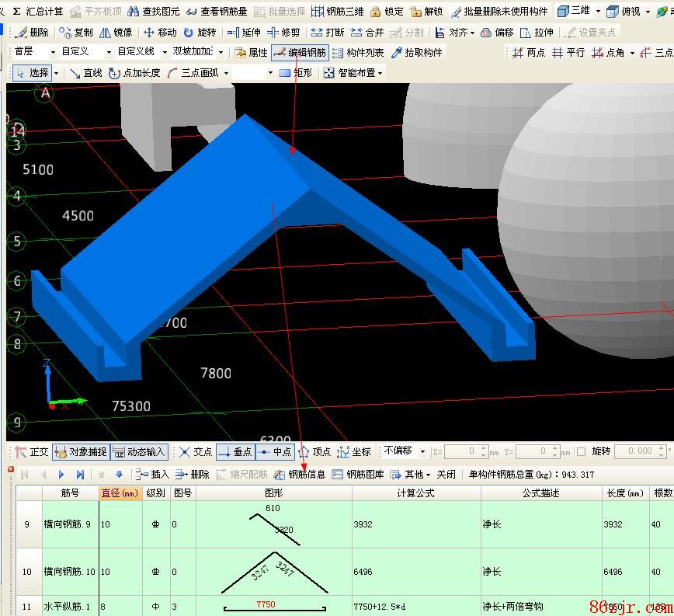Image resolution: width=674 pixels, height=616 pixels.
Task: Click the 钢筋三维 rebar 3D icon
Action: pyautogui.click(x=337, y=12)
